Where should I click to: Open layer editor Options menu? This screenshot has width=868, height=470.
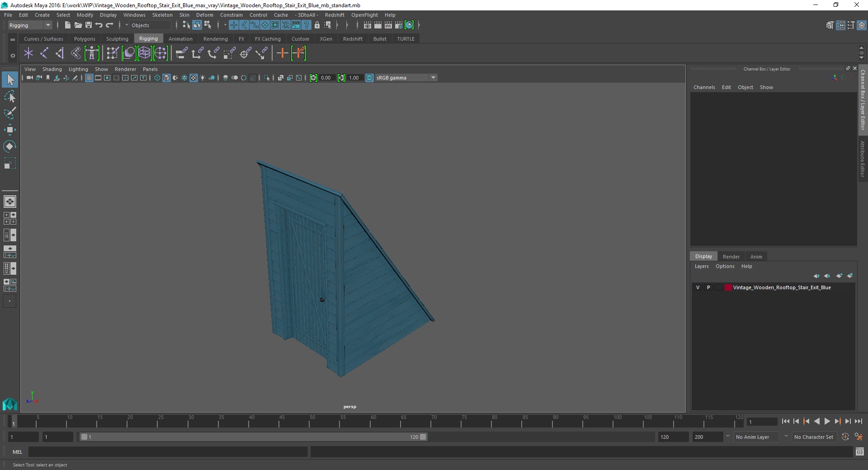[725, 266]
